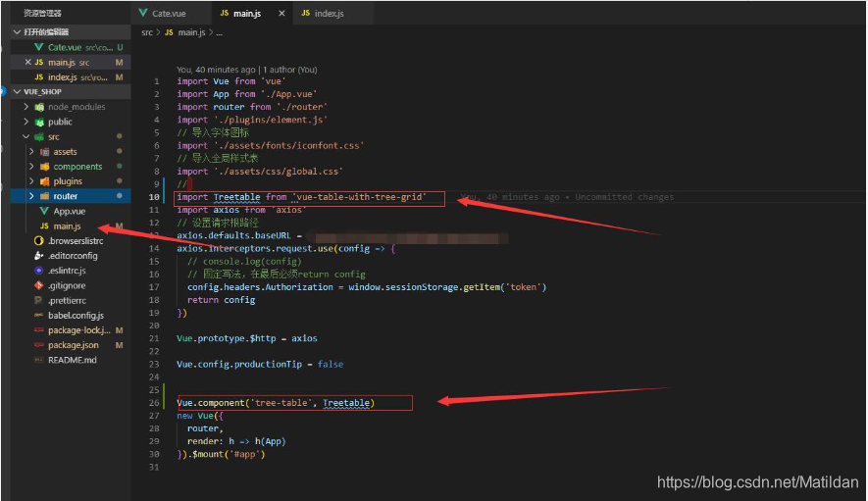
Task: Click the breadcrumb ellipsis after main.js
Action: (220, 33)
